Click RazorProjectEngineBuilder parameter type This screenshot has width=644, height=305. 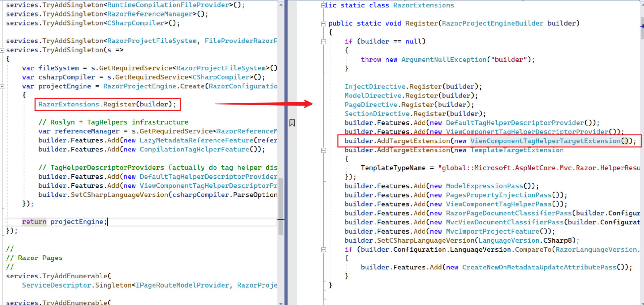coord(492,23)
